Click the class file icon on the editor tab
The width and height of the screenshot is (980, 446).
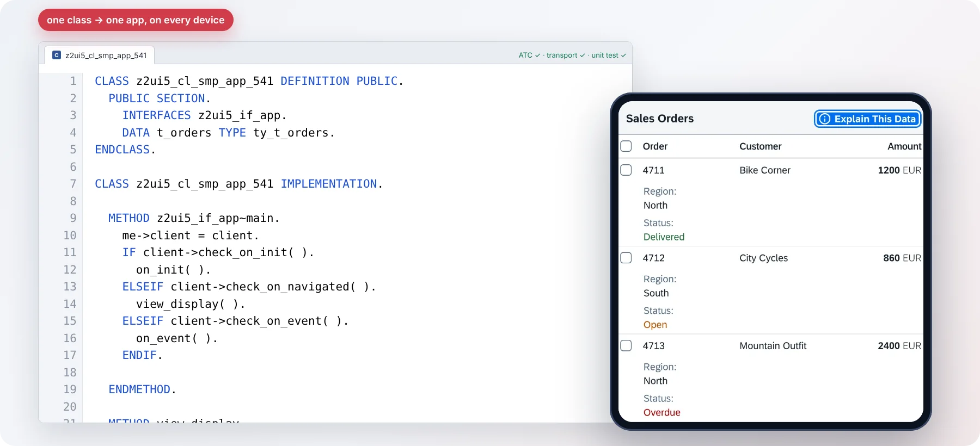tap(57, 55)
